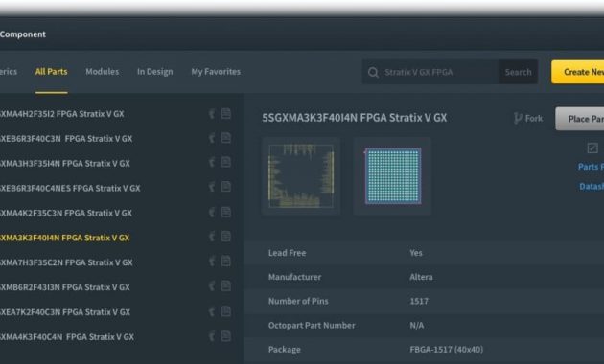Click footprint icon beside XEB6R3F40C4NES part
Screen dimensions: 604x364
coord(212,188)
